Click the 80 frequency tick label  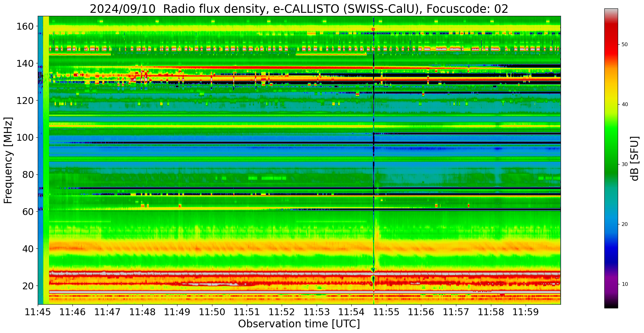point(28,174)
